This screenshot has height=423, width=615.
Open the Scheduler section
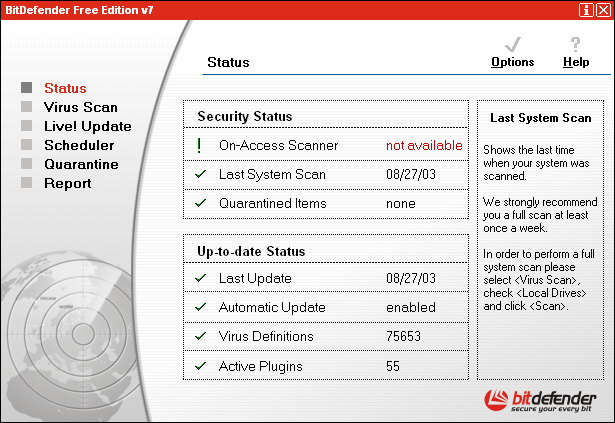pyautogui.click(x=79, y=145)
